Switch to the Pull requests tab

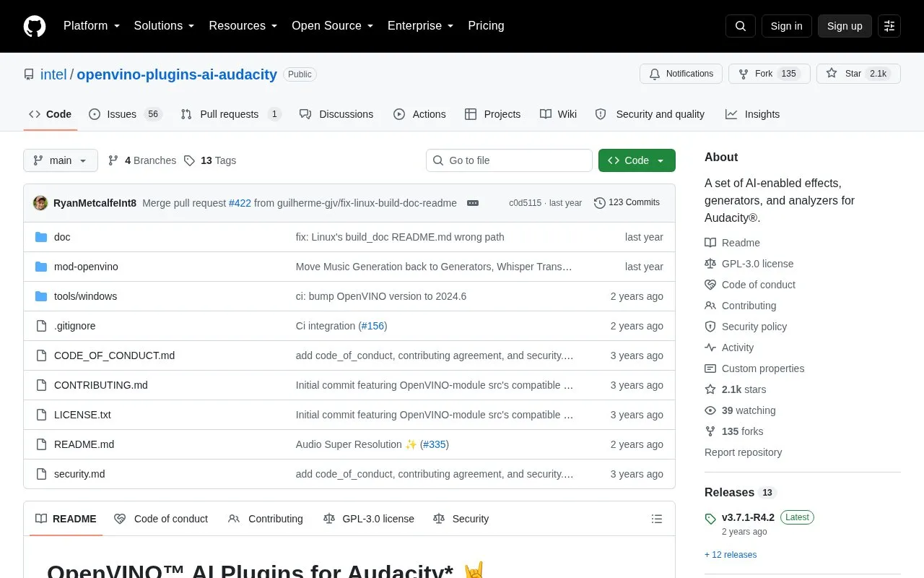click(x=231, y=114)
